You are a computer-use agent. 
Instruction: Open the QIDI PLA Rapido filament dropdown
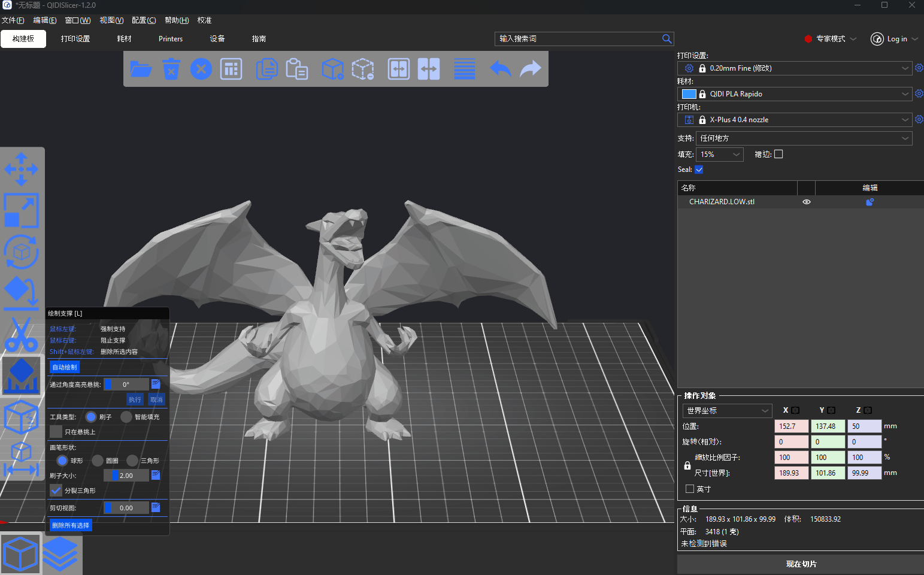click(x=795, y=94)
